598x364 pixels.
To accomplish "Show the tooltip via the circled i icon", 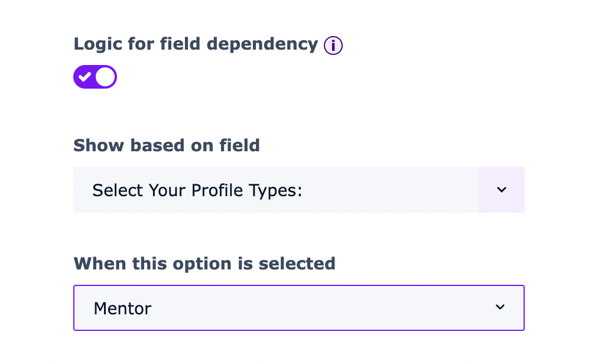I will (333, 45).
